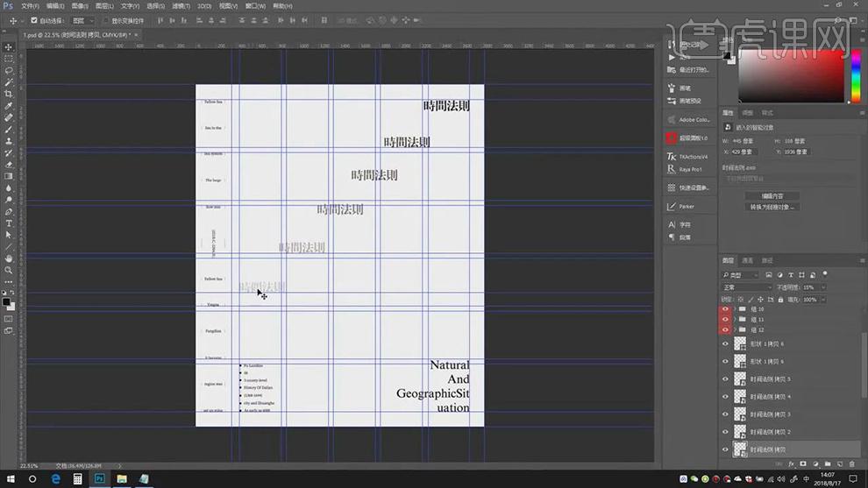This screenshot has width=868, height=488.
Task: Select the Horizontal Type tool
Action: 8,223
